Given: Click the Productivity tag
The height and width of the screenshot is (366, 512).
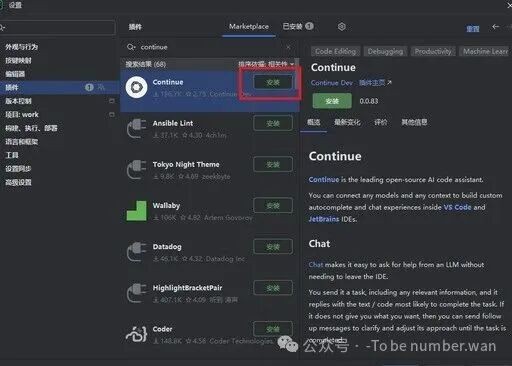Looking at the screenshot, I should point(433,51).
